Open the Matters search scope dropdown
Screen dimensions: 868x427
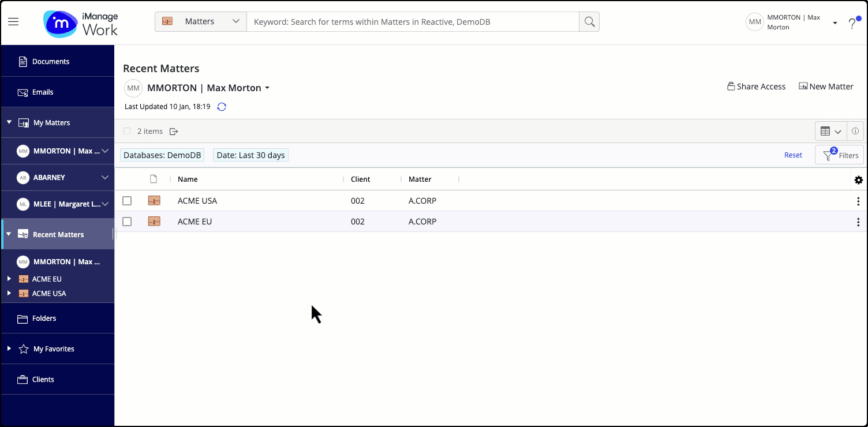click(201, 22)
